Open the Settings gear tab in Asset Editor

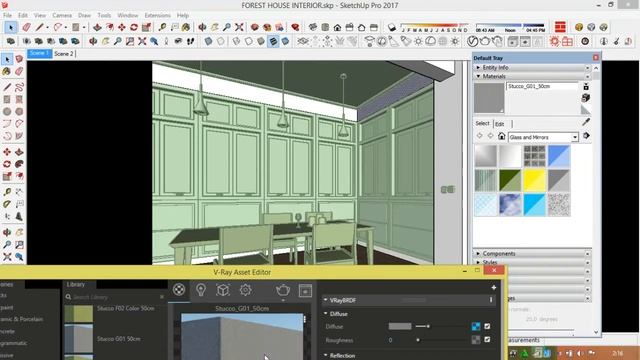(x=245, y=290)
